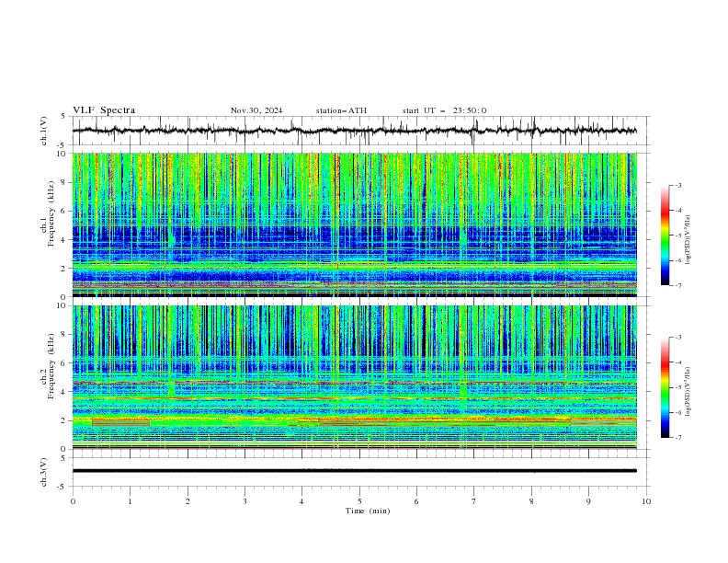This screenshot has width=728, height=563.
Task: Click the "-5" tick on ch.3(V) axis
Action: coord(62,487)
